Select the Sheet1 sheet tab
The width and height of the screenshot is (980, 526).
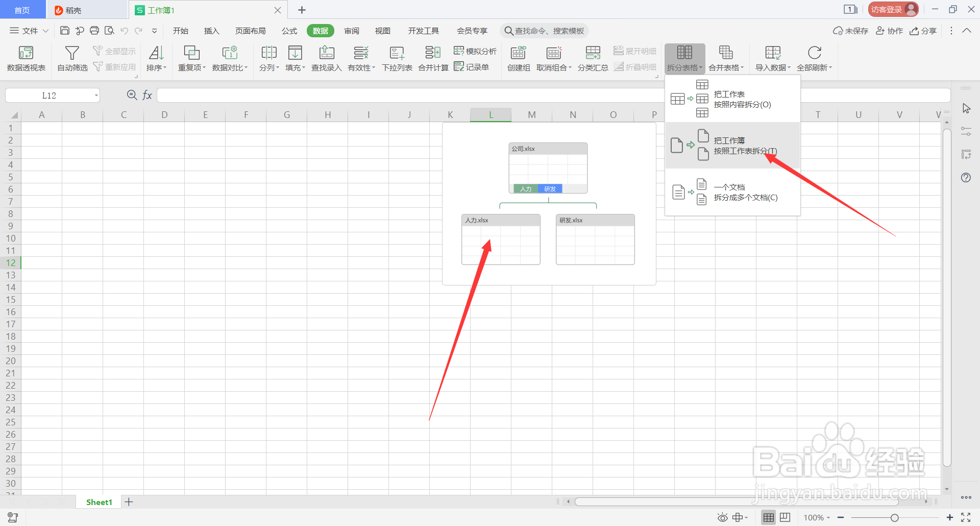pyautogui.click(x=99, y=502)
